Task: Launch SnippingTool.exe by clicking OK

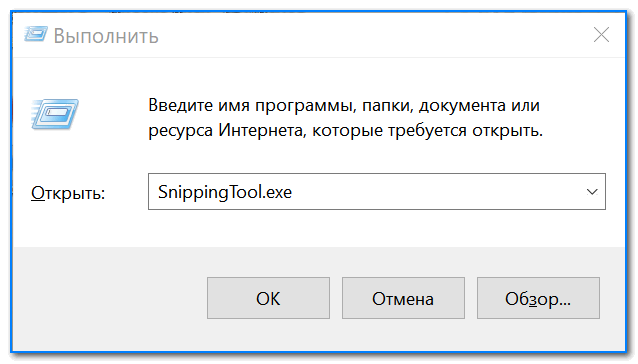Action: 268,298
